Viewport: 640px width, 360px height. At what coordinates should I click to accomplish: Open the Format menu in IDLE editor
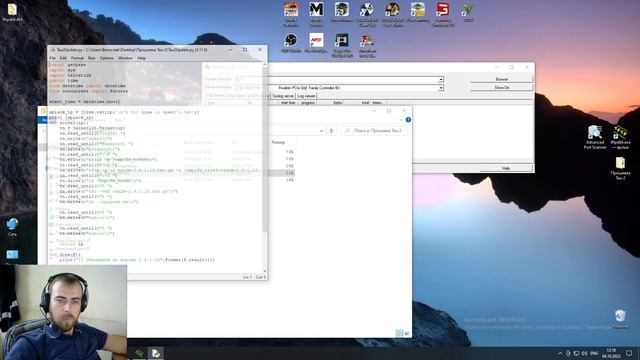[77, 58]
